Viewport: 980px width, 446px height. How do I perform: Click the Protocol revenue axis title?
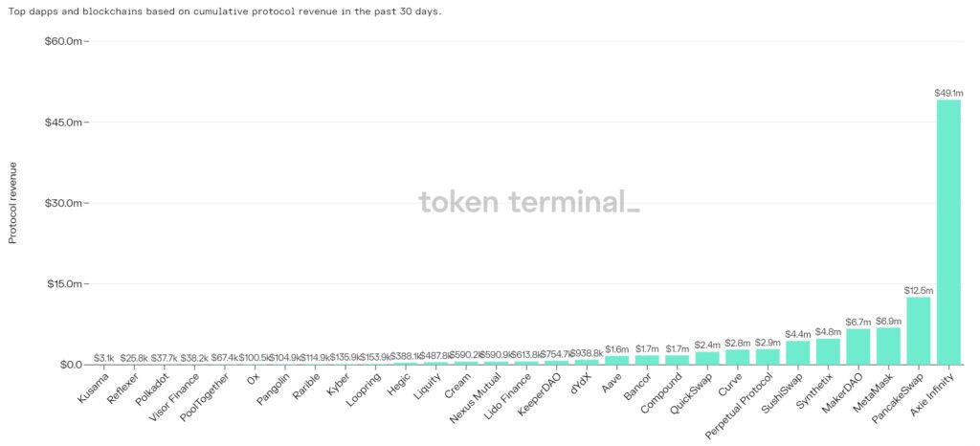(x=13, y=203)
